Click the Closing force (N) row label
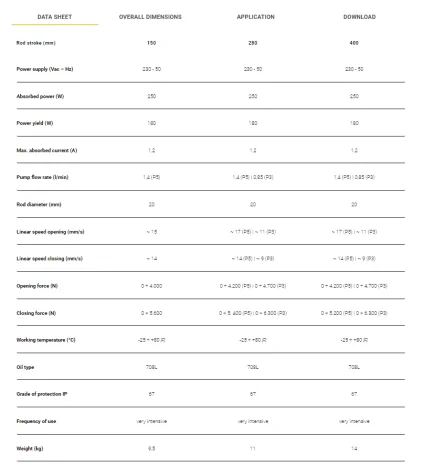 36,313
